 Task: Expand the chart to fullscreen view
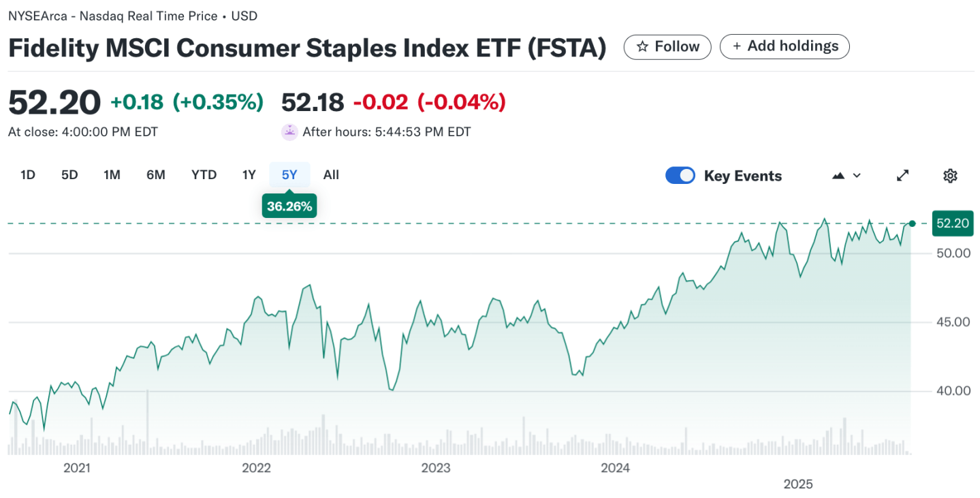pyautogui.click(x=902, y=175)
